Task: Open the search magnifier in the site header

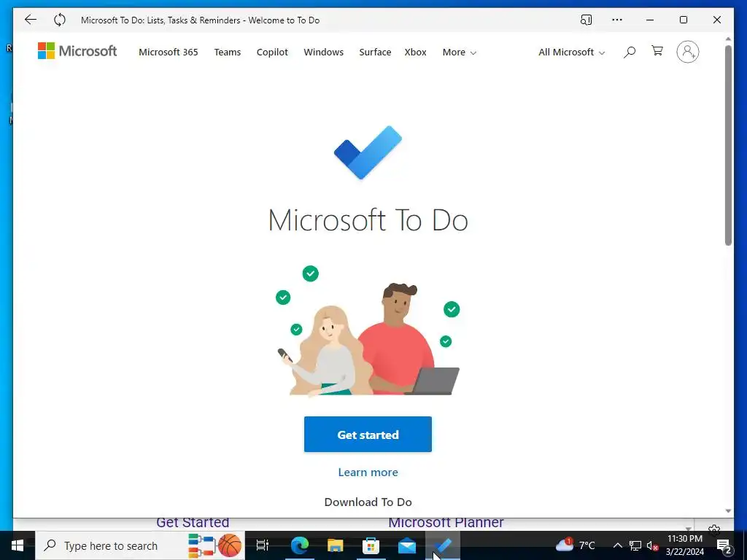Action: click(630, 52)
